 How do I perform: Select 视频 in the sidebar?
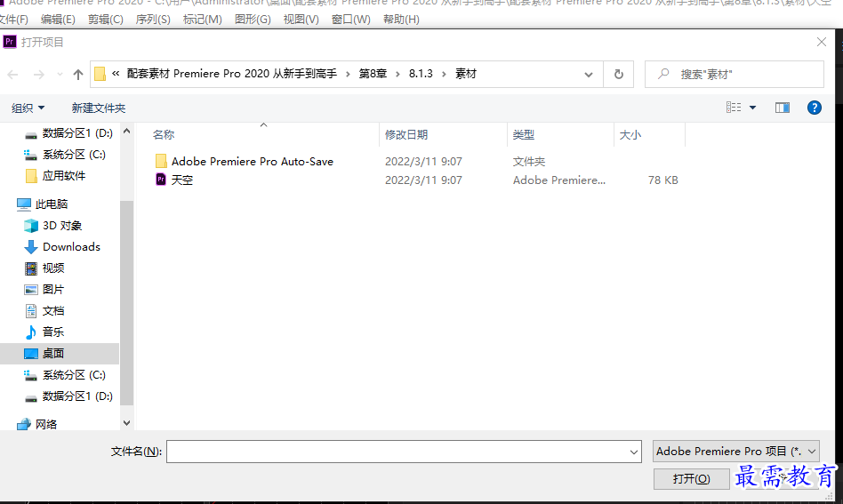53,268
